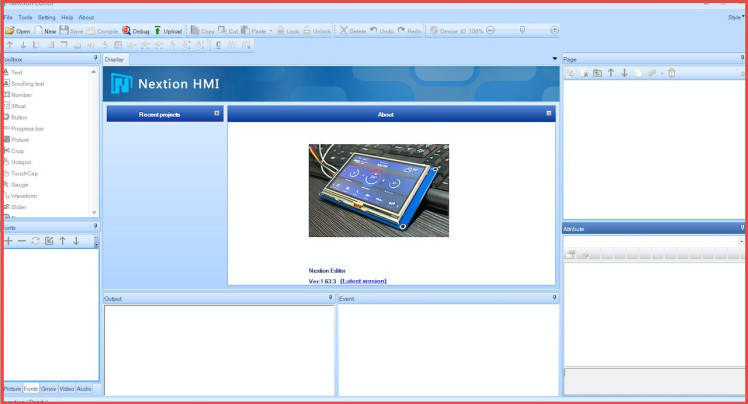Create a New project from toolbar

[x=45, y=31]
